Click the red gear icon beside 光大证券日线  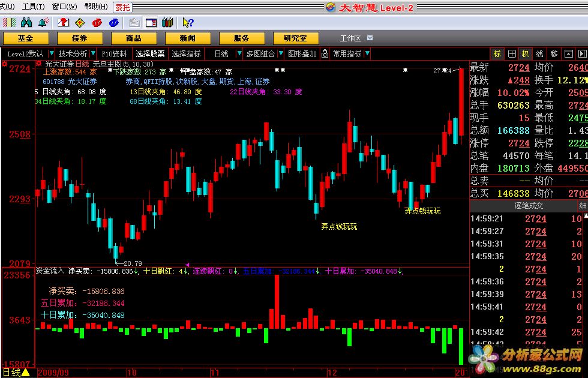38,64
